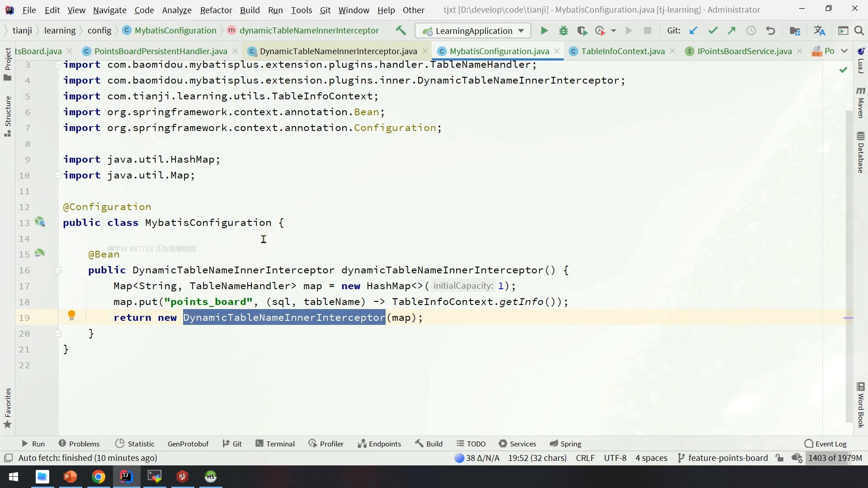Click the green Run LearningApplication button
868x488 pixels.
coord(544,31)
